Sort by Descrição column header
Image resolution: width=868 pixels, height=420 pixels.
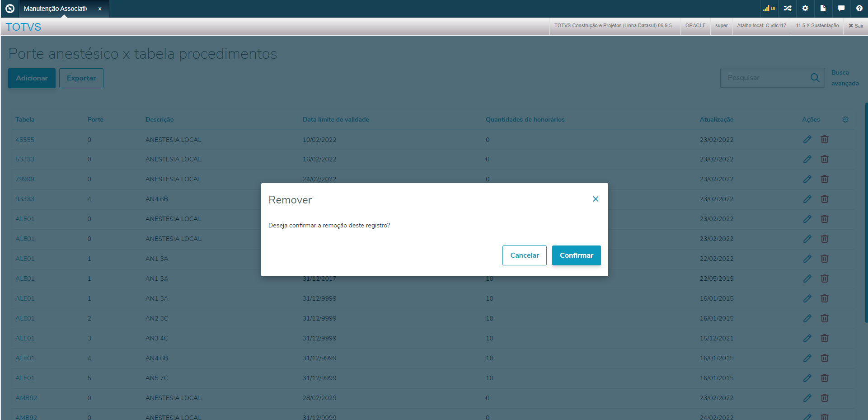[x=160, y=119]
